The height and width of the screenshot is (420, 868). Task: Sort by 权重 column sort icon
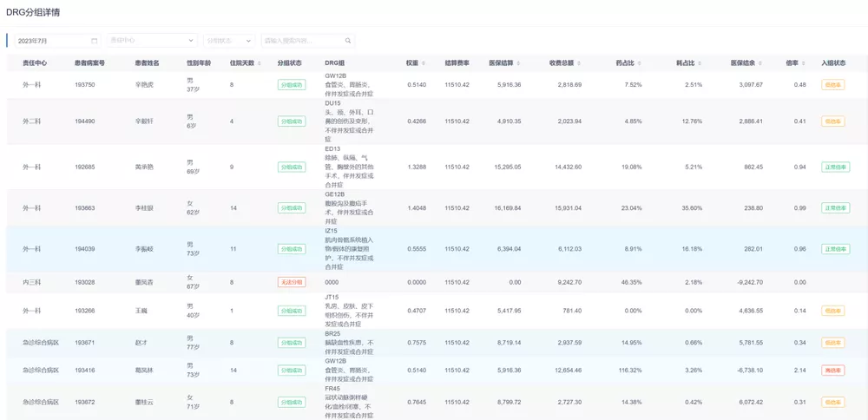pos(424,63)
